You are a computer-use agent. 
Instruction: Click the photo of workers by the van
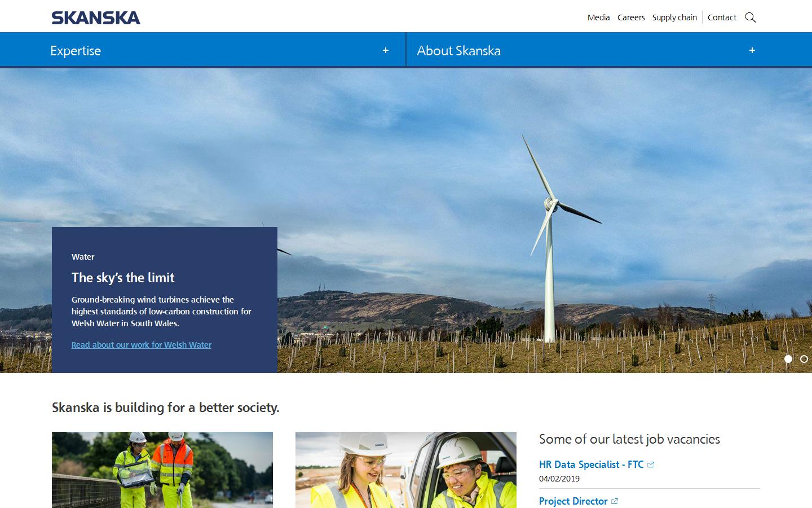(405, 470)
